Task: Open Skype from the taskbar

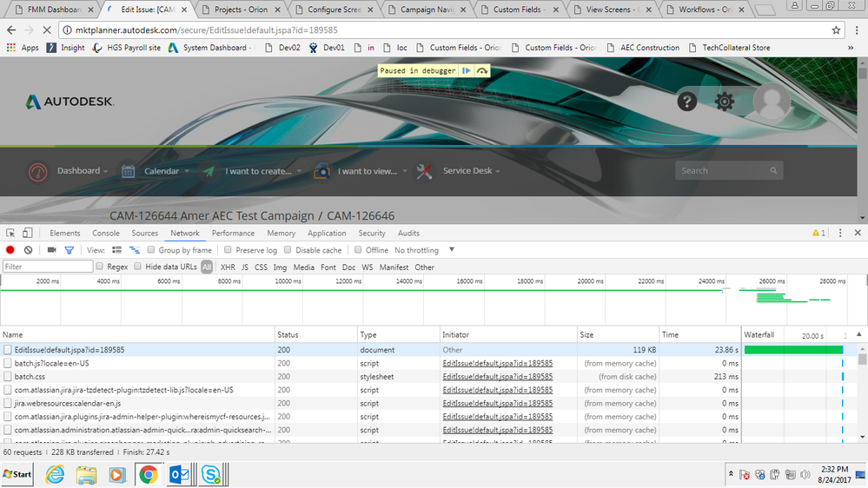Action: (211, 475)
